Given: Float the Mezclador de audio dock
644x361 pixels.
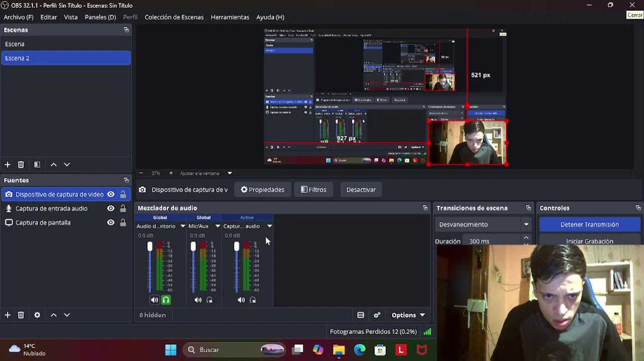Looking at the screenshot, I should point(425,208).
